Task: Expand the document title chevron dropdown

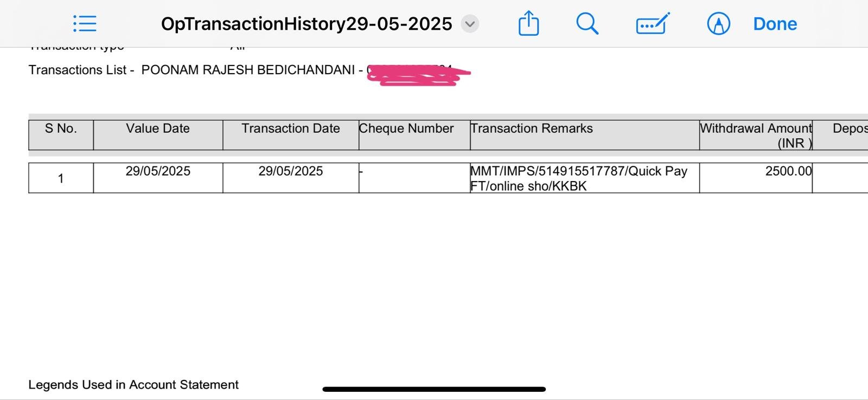Action: click(470, 24)
